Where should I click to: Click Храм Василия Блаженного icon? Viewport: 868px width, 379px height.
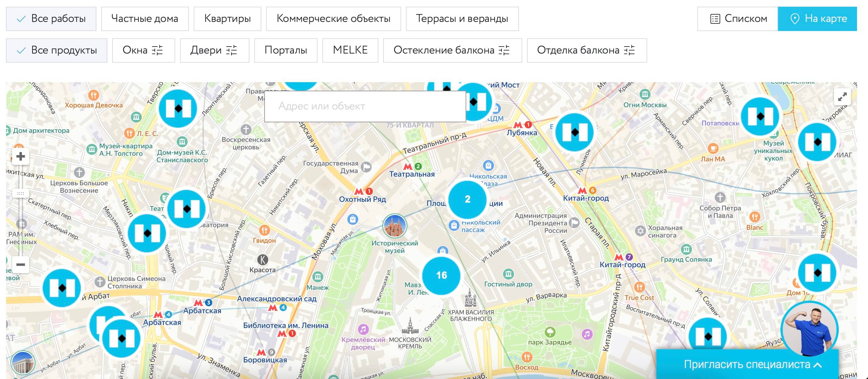pyautogui.click(x=470, y=298)
